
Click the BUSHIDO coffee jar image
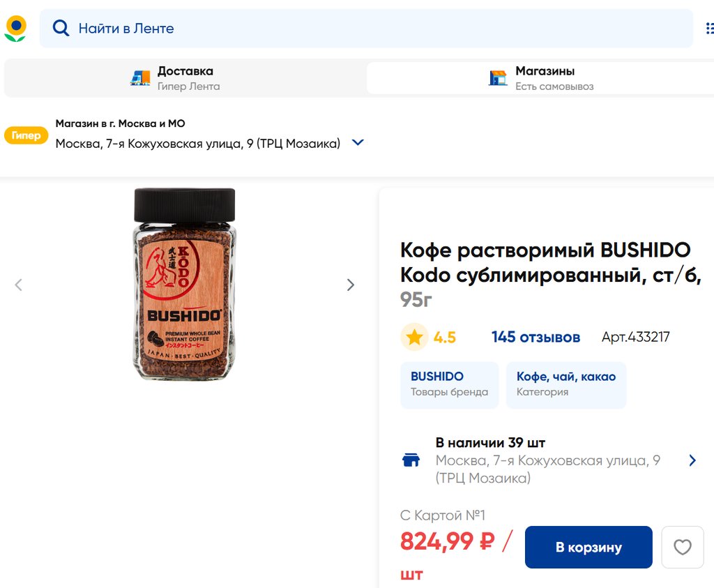(185, 285)
